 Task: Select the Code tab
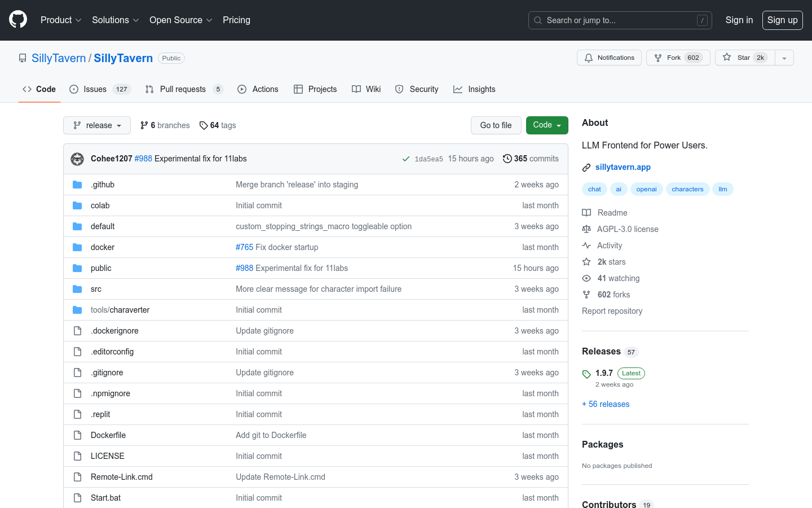coord(39,89)
